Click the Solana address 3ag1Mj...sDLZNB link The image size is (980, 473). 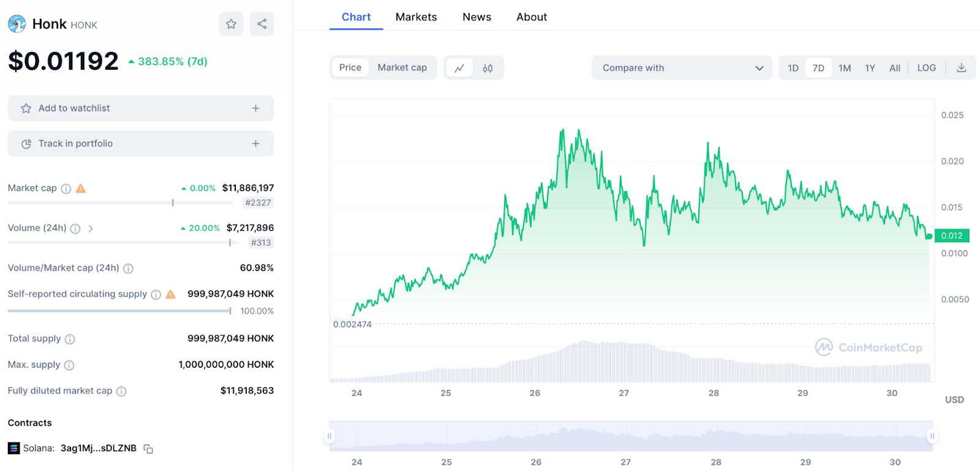[x=99, y=449]
